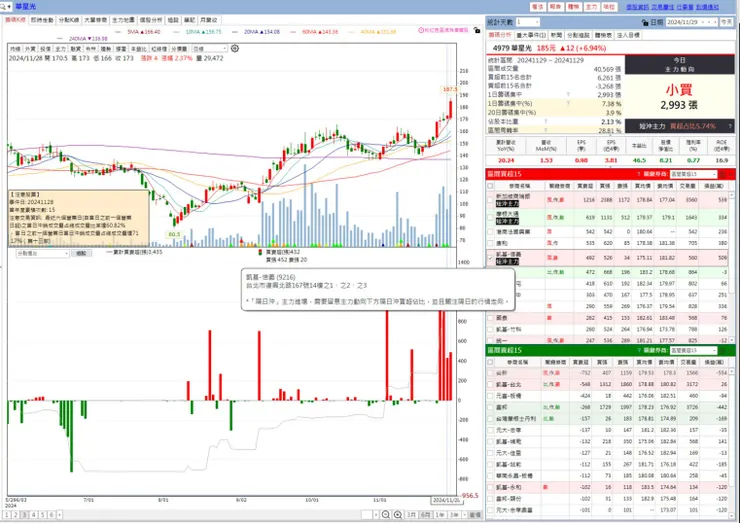Click the 6月 range button
Viewport: 740px width, 523px height.
(x=425, y=515)
